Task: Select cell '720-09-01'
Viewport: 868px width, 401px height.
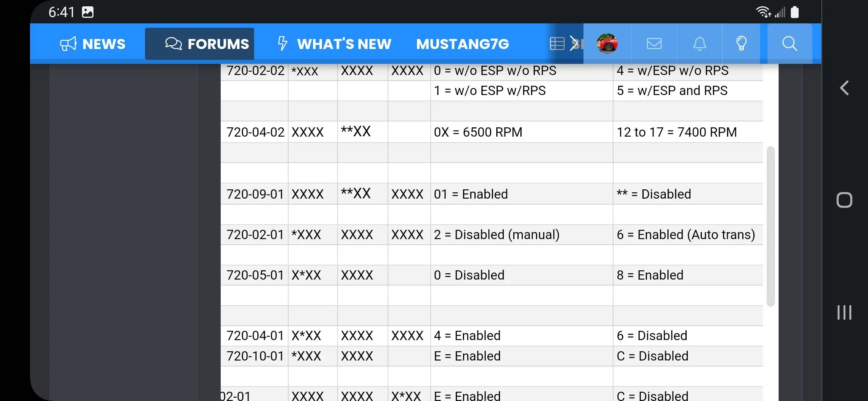Action: tap(255, 194)
